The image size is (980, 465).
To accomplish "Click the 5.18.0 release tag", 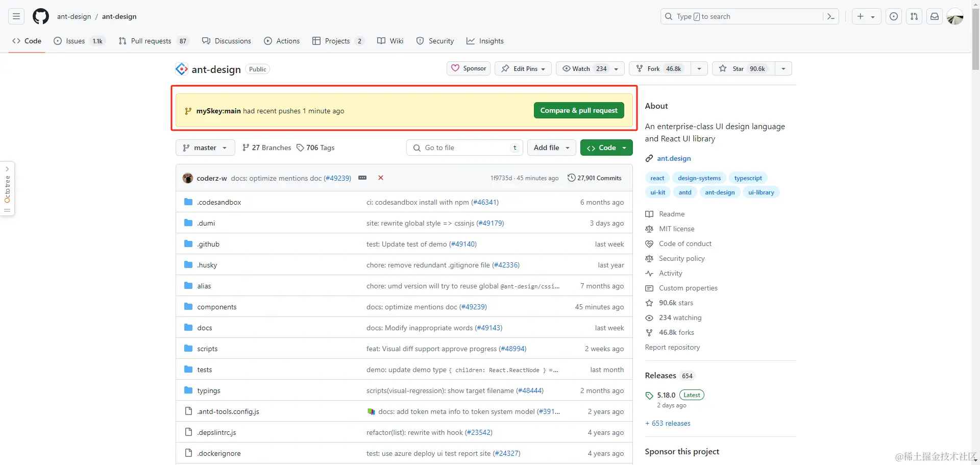I will tap(666, 395).
